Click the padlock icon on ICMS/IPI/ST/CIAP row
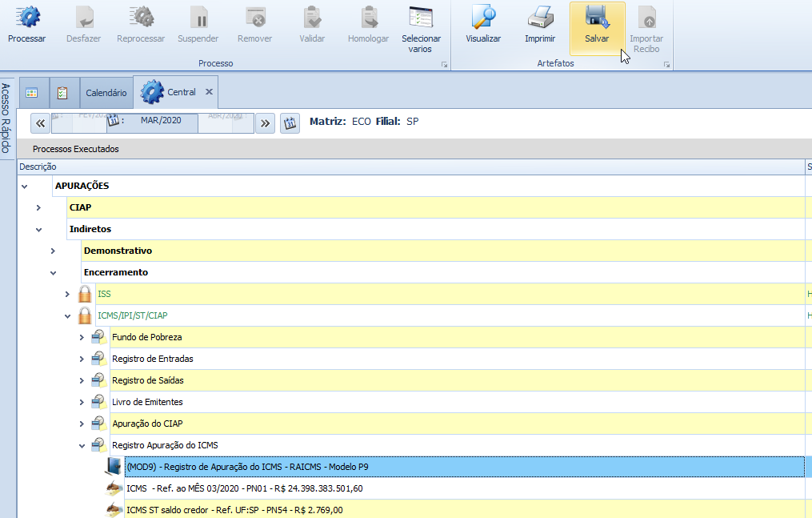812x518 pixels. pyautogui.click(x=85, y=315)
